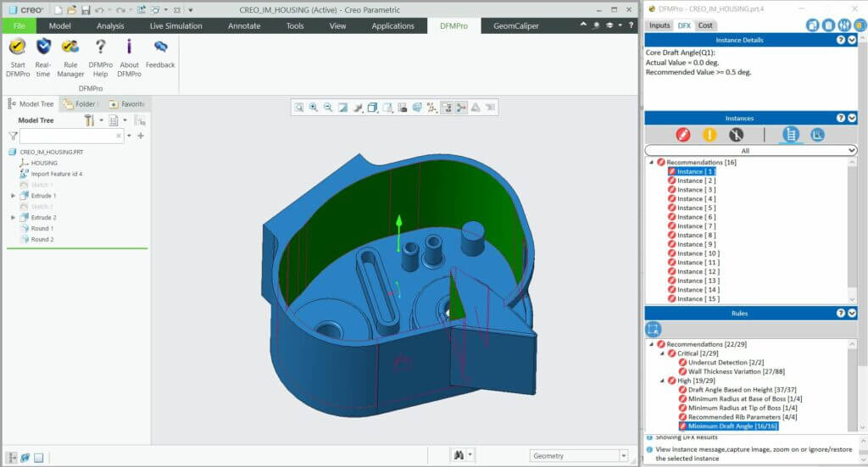The height and width of the screenshot is (467, 868).
Task: Expand Extrude 1 in Model Tree
Action: pos(13,195)
